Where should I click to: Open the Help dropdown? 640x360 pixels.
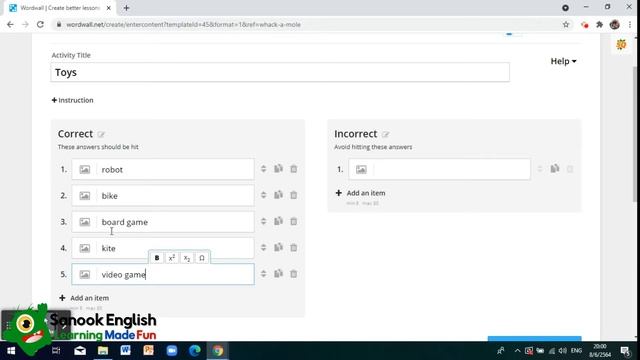coord(563,61)
